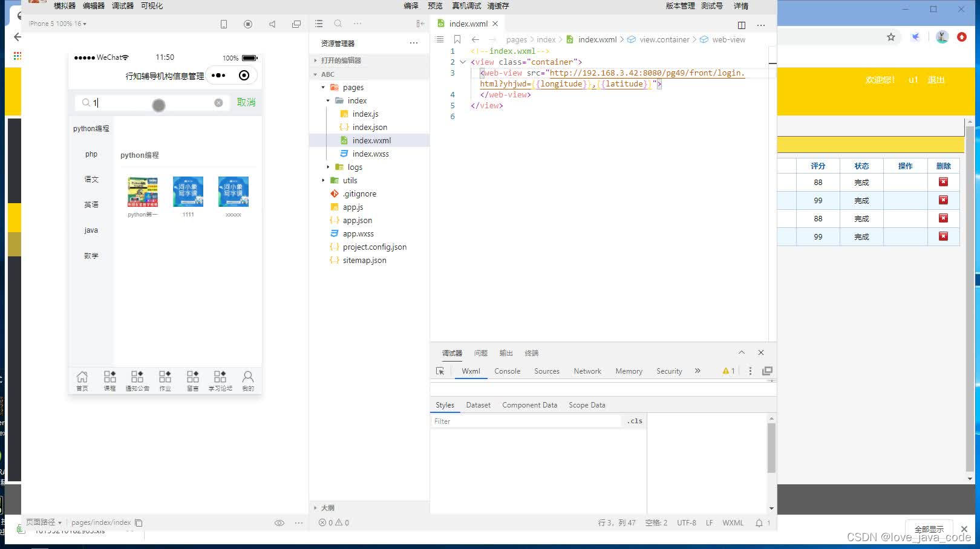Open the DevTools warning count indicator

click(x=728, y=371)
